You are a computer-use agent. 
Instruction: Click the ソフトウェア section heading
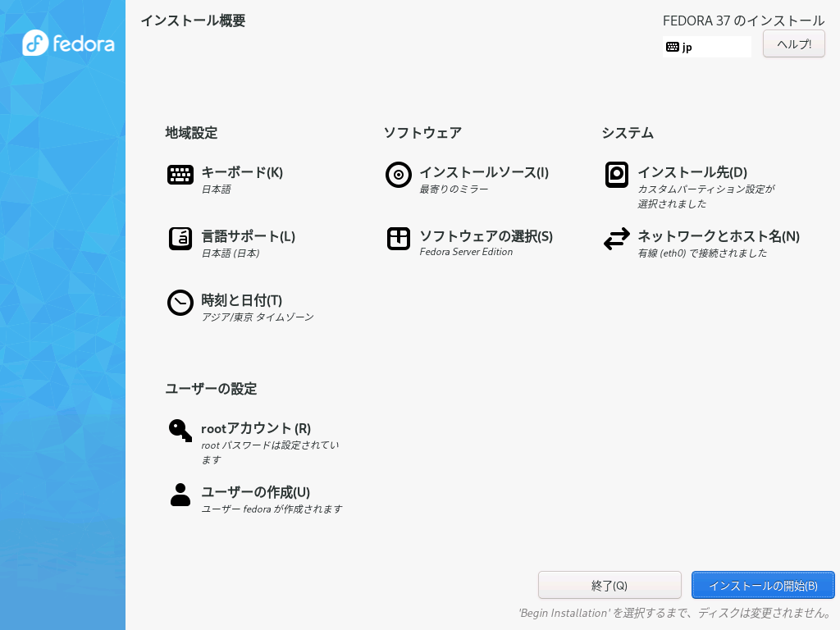(x=422, y=132)
